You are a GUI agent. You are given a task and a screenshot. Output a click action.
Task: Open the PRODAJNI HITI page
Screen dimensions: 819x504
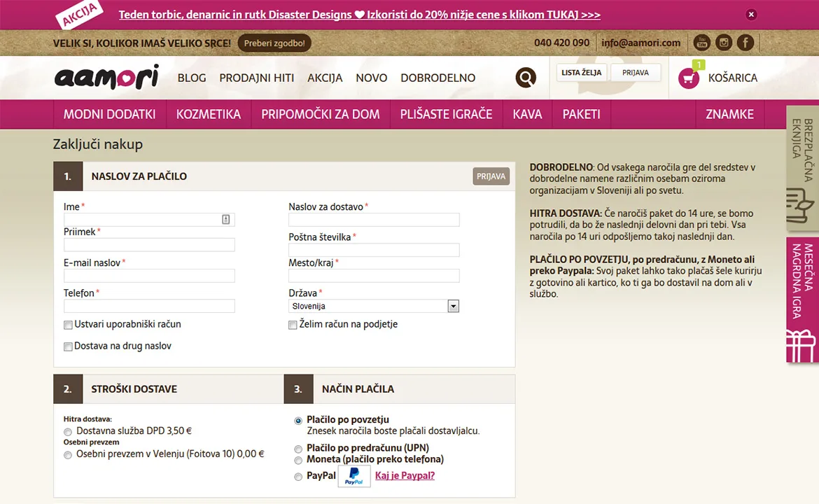click(256, 78)
